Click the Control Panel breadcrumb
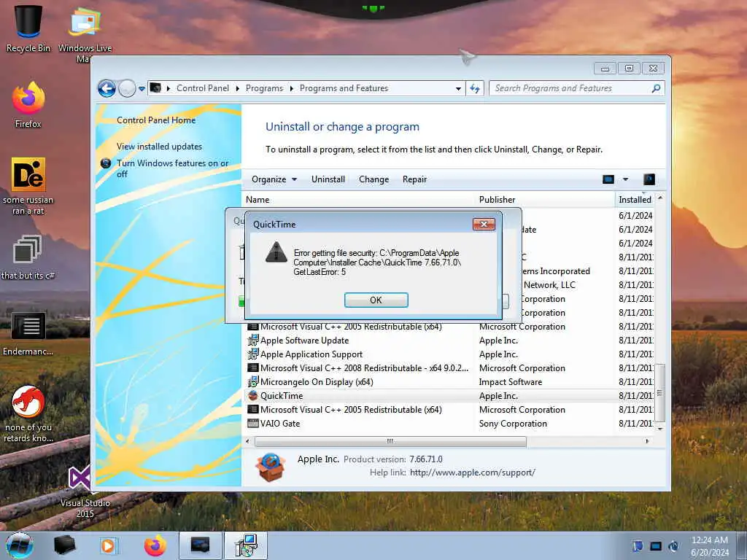747x560 pixels. [203, 88]
